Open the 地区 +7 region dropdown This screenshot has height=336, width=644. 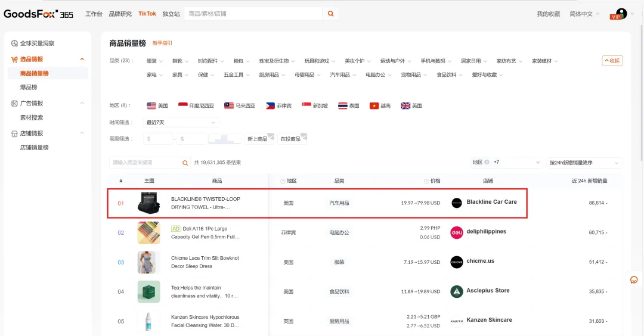[506, 163]
